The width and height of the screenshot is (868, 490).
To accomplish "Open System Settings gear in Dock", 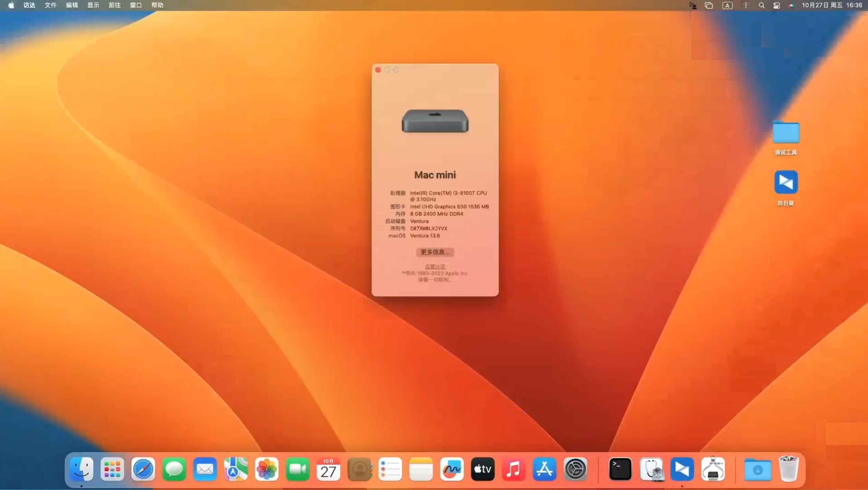I will tap(575, 469).
